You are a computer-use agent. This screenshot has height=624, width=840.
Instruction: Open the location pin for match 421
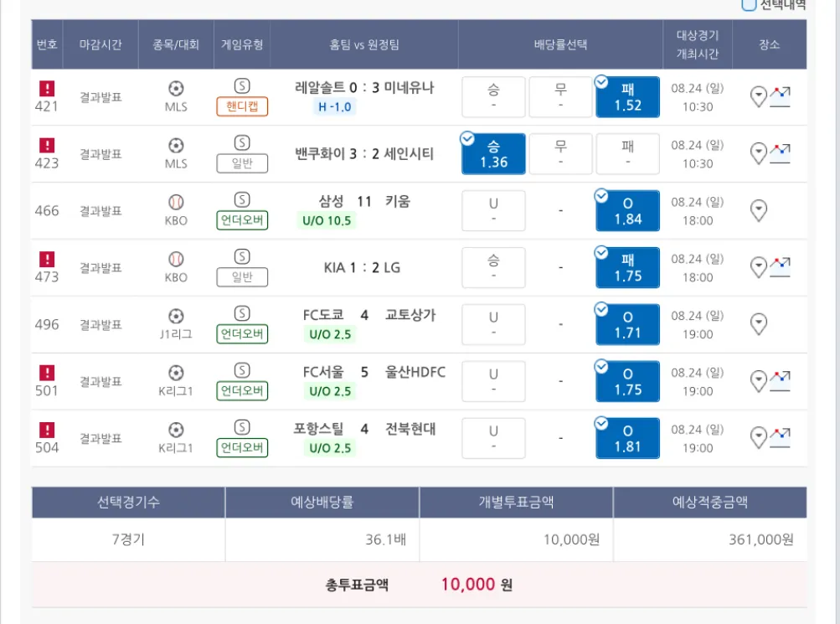pos(758,96)
